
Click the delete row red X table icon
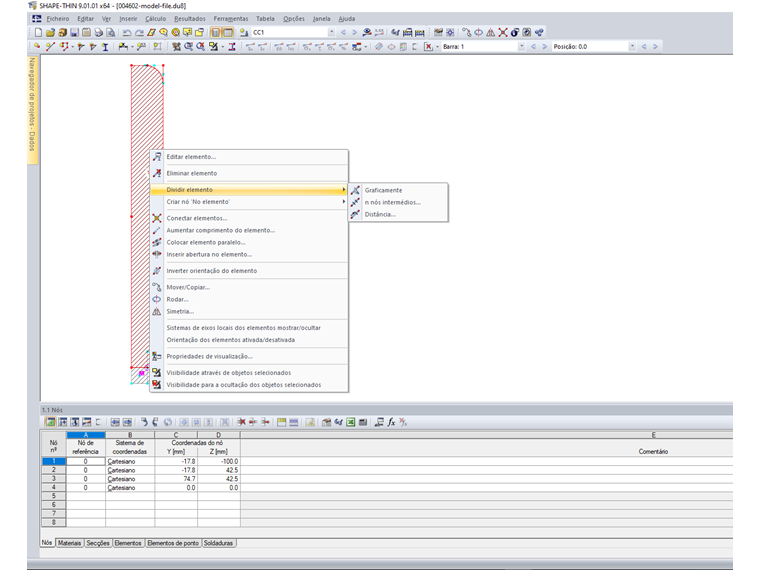coord(241,422)
